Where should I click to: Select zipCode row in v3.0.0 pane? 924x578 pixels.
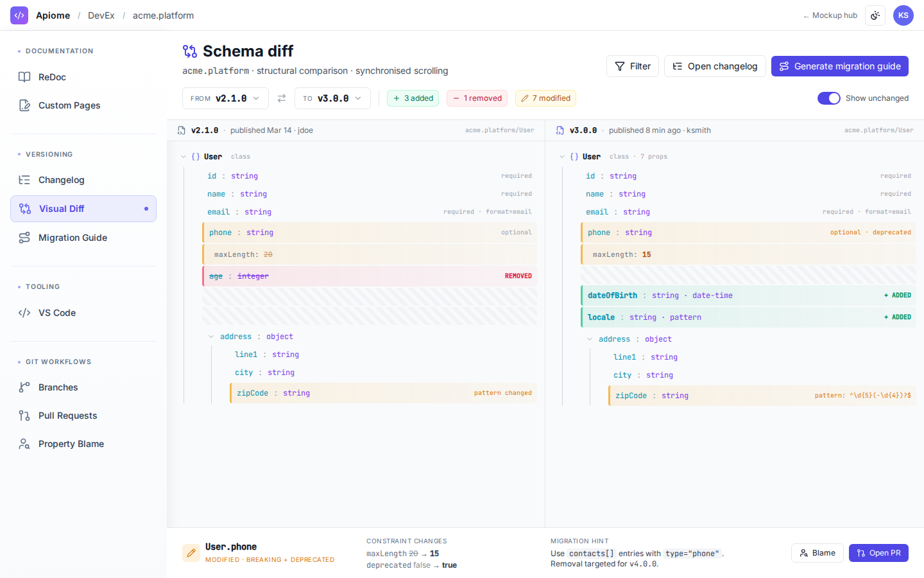click(762, 396)
